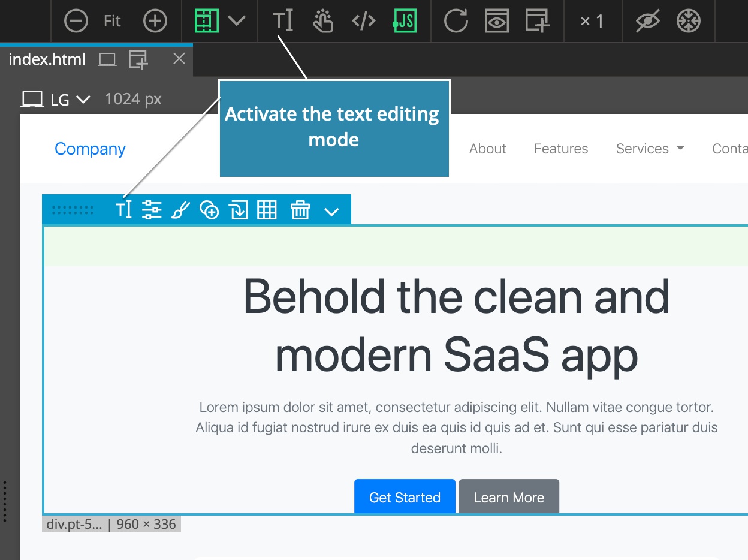The image size is (748, 560).
Task: Click the Fit zoom button
Action: point(112,21)
